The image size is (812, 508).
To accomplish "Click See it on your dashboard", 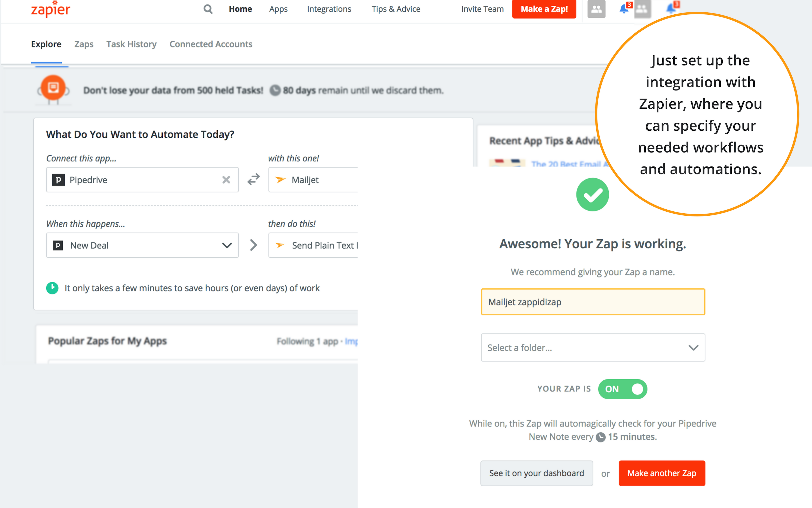I will point(537,473).
